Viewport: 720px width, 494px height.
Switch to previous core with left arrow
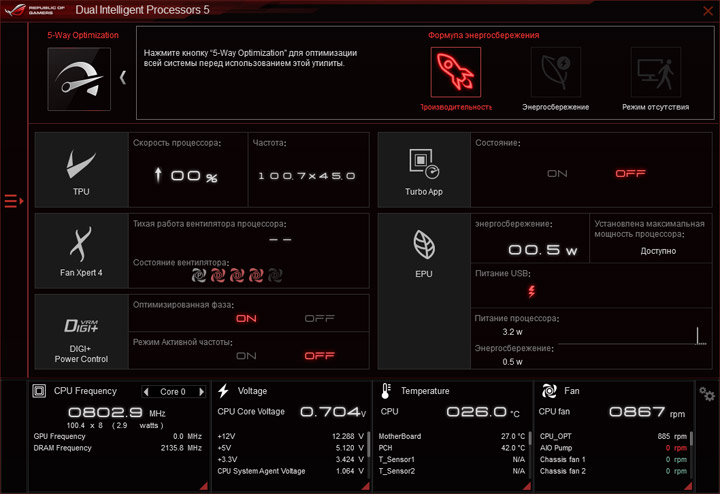pyautogui.click(x=146, y=392)
